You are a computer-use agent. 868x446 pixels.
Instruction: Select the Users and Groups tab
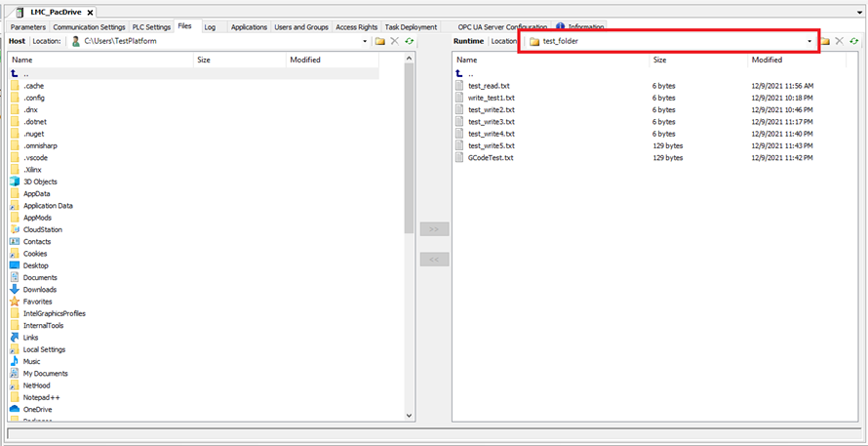coord(301,27)
